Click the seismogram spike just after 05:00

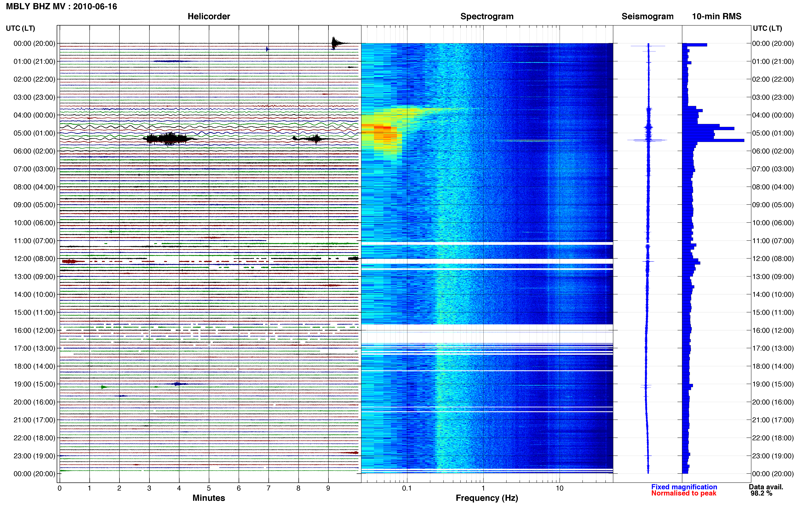(x=647, y=140)
